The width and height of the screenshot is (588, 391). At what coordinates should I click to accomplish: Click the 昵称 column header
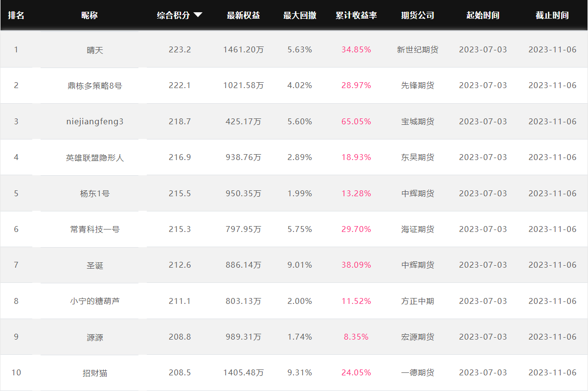[90, 15]
